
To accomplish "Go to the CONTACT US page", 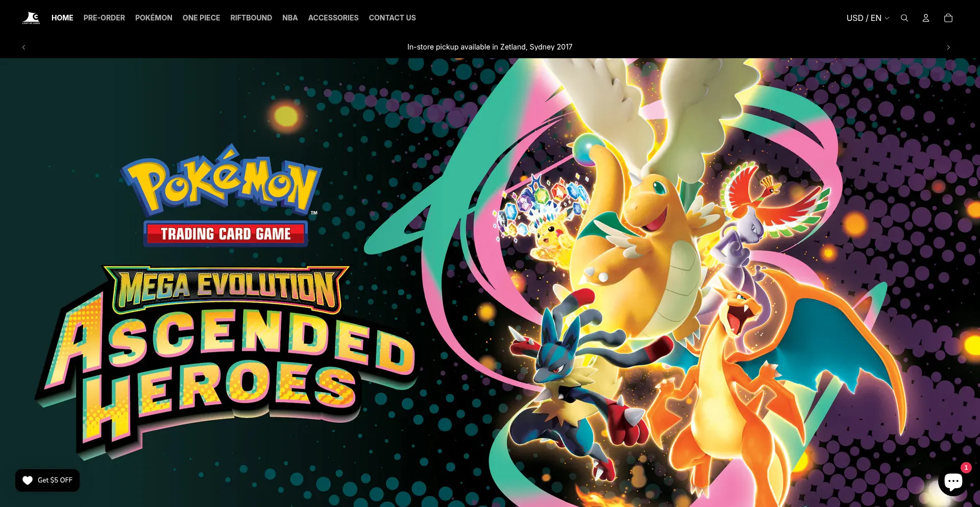I will pos(393,18).
